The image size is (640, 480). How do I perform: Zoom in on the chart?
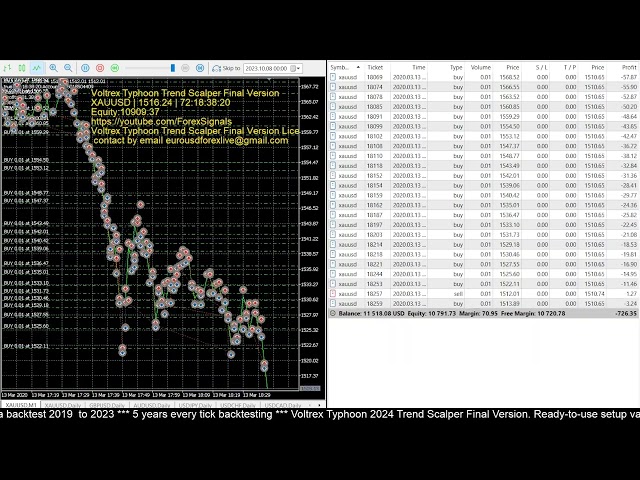[x=53, y=68]
